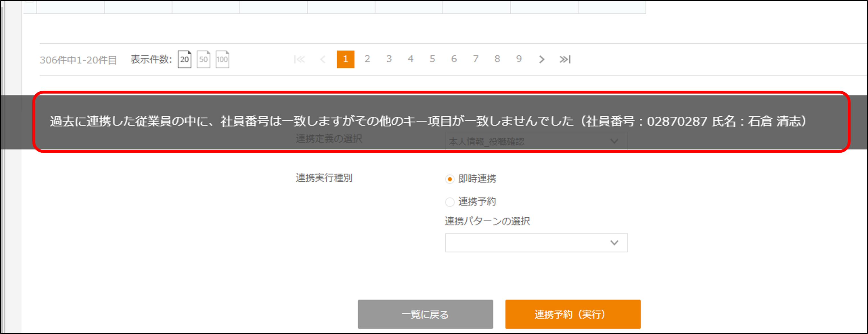Click the 306件中1-20件目 count text
This screenshot has height=334, width=868.
click(x=78, y=60)
